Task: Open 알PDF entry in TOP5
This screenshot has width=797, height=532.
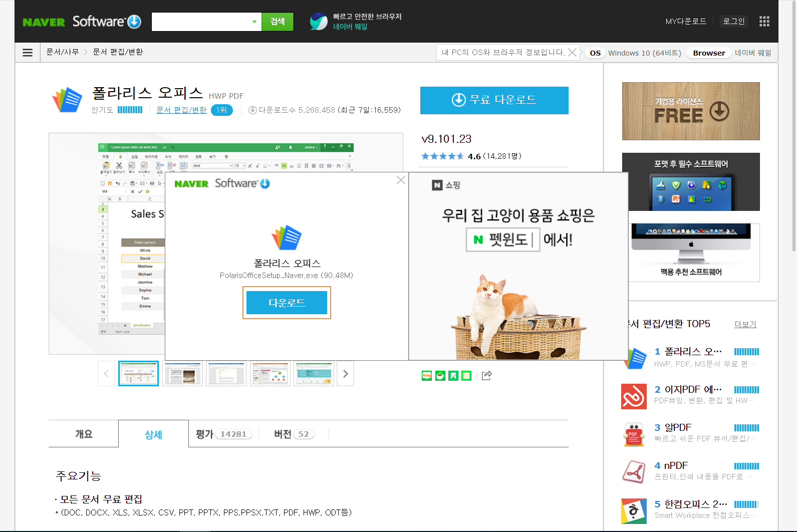Action: pos(678,427)
